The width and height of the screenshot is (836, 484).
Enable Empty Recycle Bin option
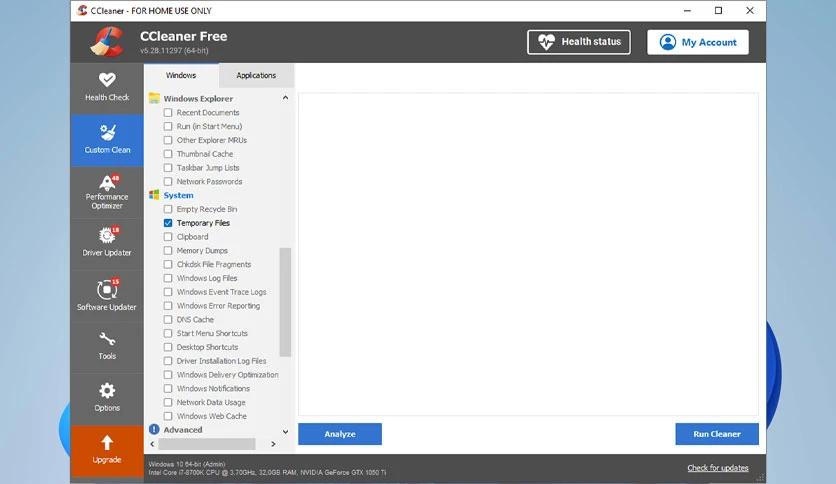click(168, 209)
